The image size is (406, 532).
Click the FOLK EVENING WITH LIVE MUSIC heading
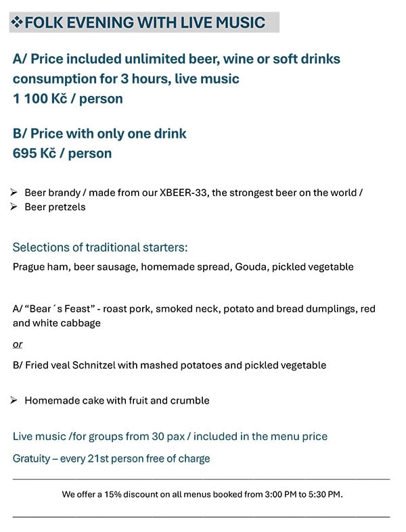click(x=144, y=22)
